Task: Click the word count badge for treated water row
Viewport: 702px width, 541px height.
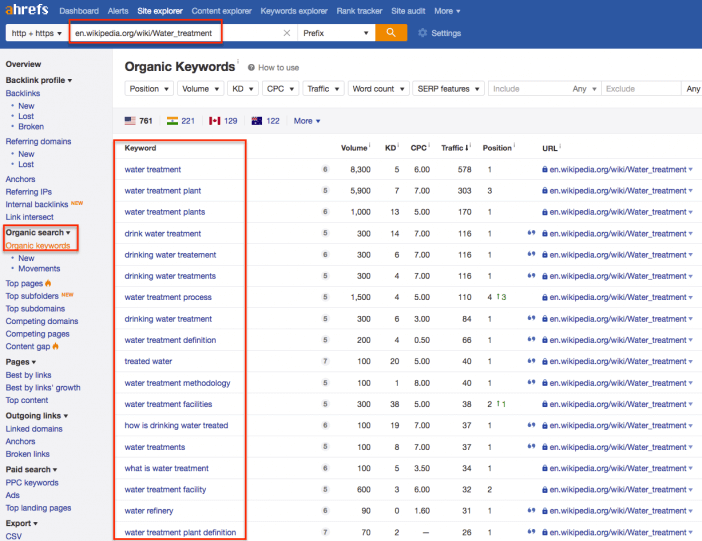Action: pyautogui.click(x=325, y=361)
